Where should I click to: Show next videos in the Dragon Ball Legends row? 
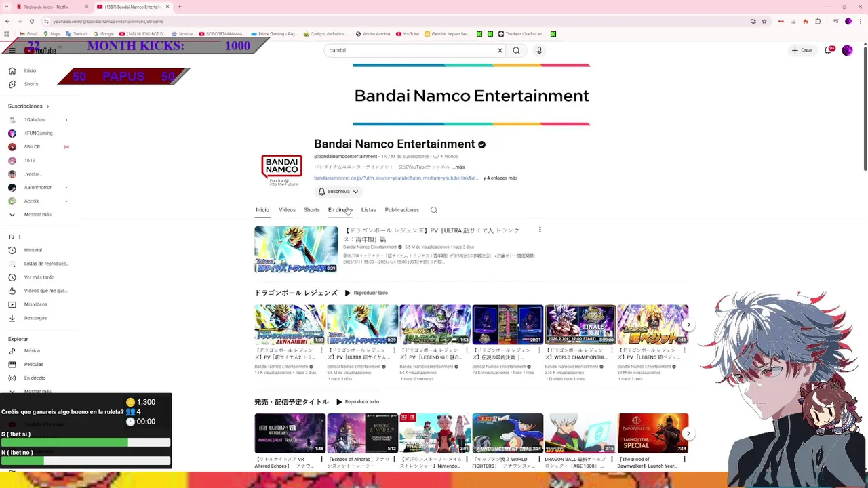point(688,325)
